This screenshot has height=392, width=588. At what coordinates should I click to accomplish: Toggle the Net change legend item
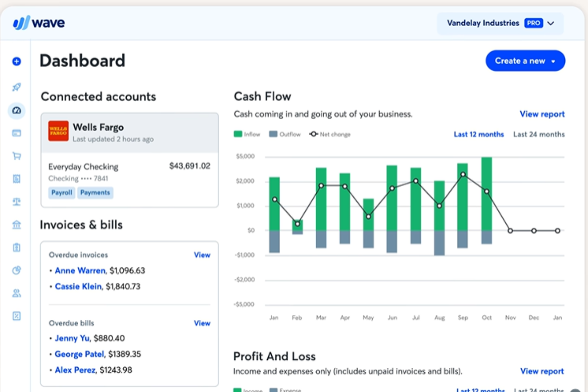click(330, 134)
